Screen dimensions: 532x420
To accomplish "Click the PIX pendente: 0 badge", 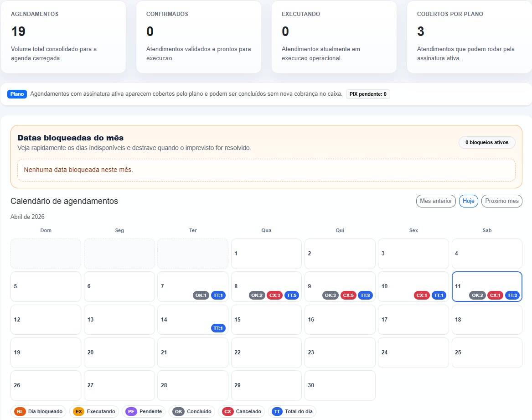I will tap(367, 94).
